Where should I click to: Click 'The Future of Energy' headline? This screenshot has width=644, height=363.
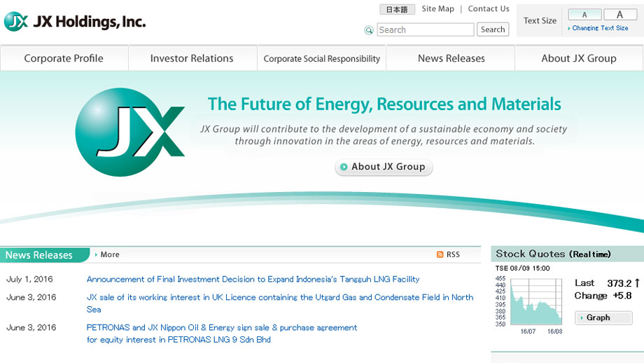384,104
